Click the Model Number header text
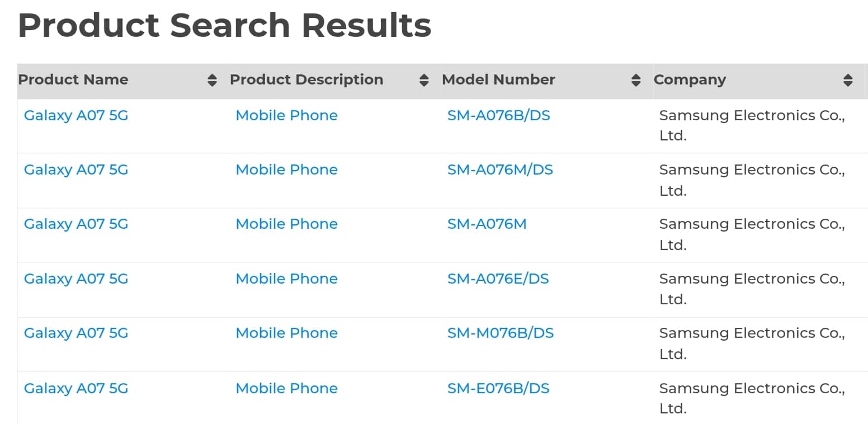 [498, 79]
